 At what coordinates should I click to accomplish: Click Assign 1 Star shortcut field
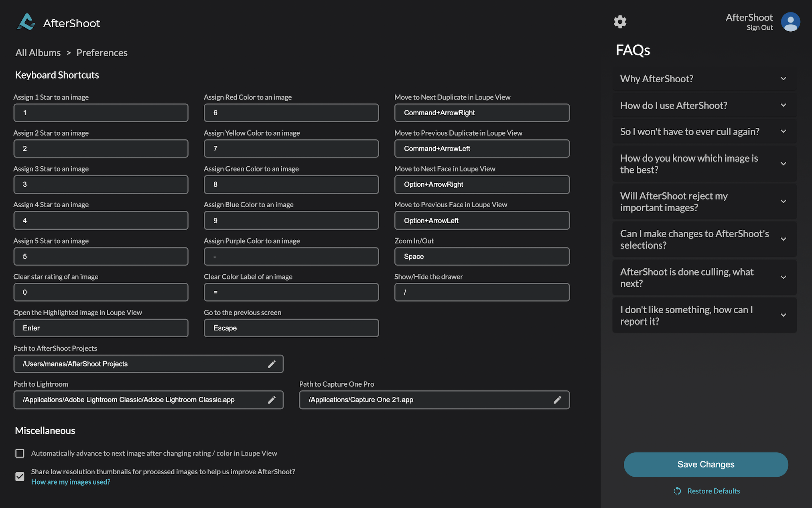coord(101,113)
